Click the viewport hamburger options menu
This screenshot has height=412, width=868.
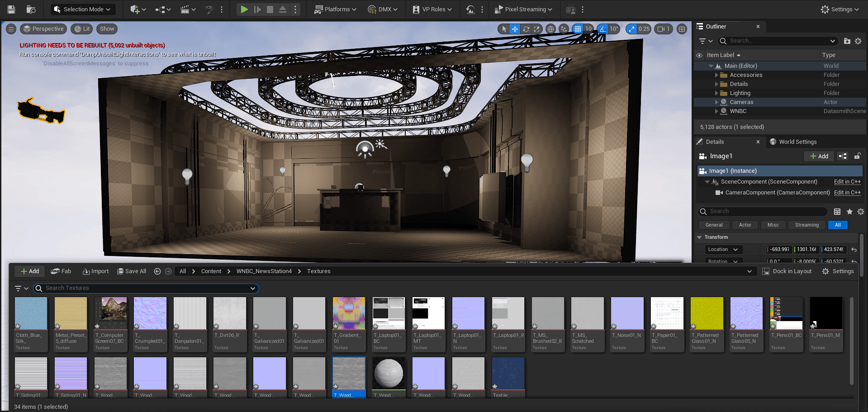pyautogui.click(x=11, y=29)
